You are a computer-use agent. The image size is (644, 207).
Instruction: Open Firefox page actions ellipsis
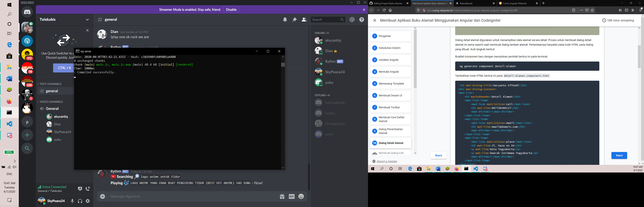[581, 10]
